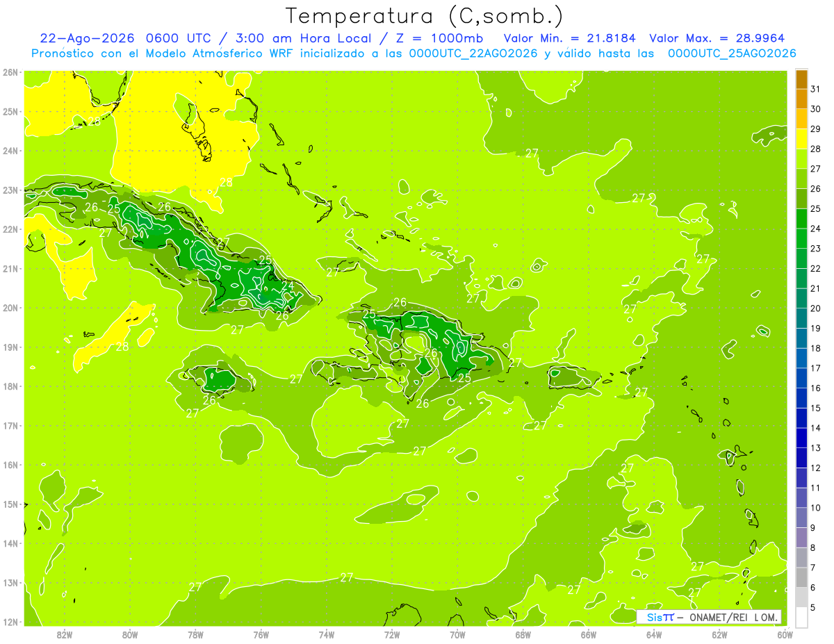The image size is (834, 644).
Task: Click the longitude axis label '74W'
Action: [327, 634]
